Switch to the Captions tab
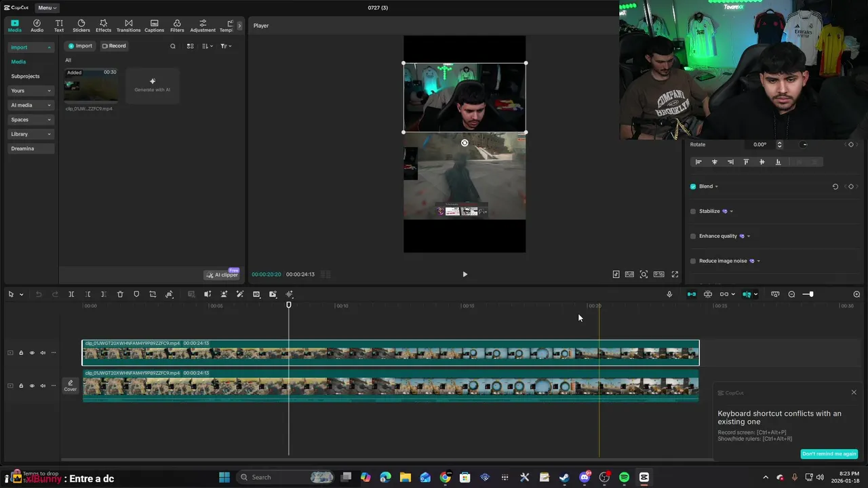868x488 pixels. click(154, 26)
